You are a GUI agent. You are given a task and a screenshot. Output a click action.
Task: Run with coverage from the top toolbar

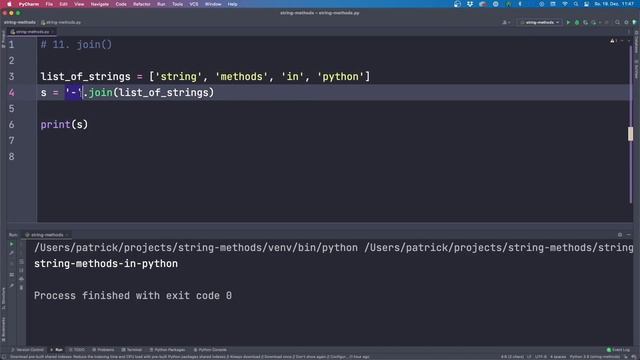coord(585,22)
